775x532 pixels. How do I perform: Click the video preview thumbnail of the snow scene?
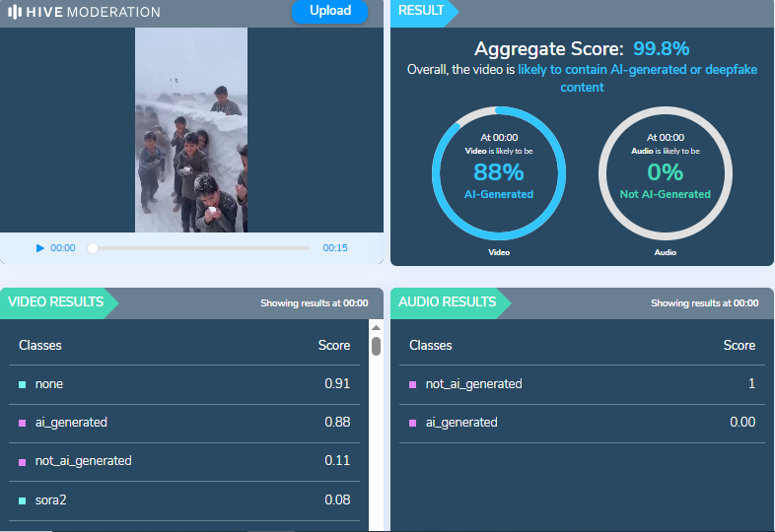click(191, 130)
